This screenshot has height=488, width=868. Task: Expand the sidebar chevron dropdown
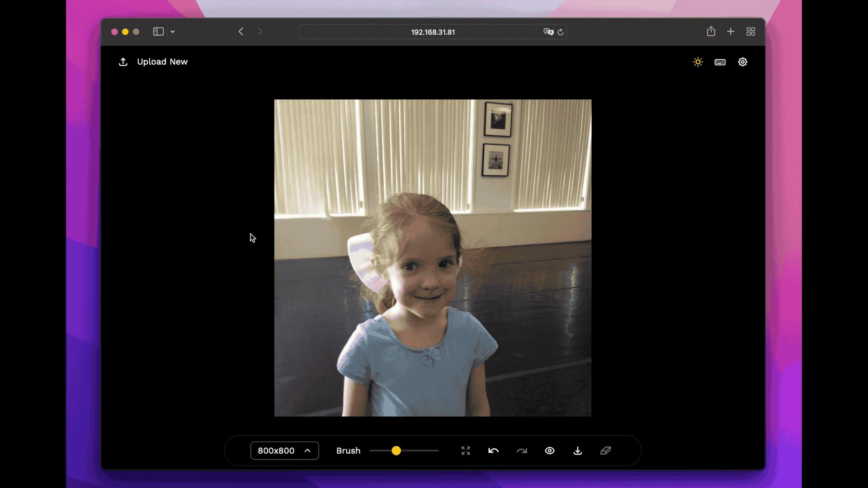tap(173, 32)
